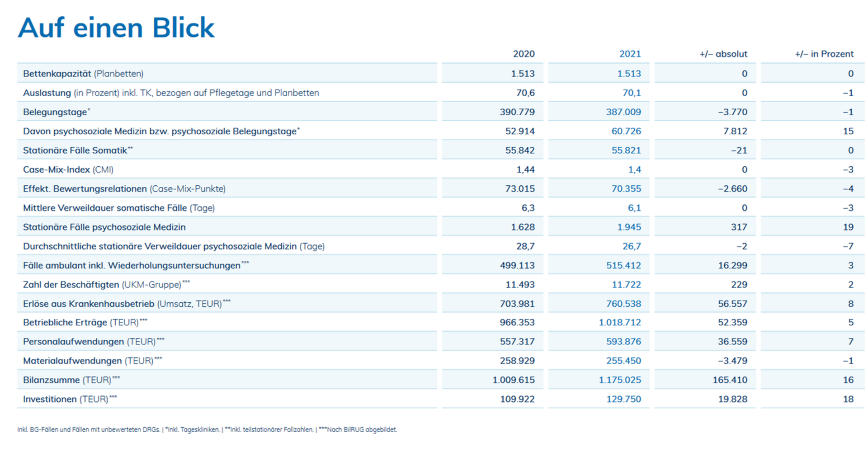868x451 pixels.
Task: Select the 2020 column header
Action: [524, 54]
